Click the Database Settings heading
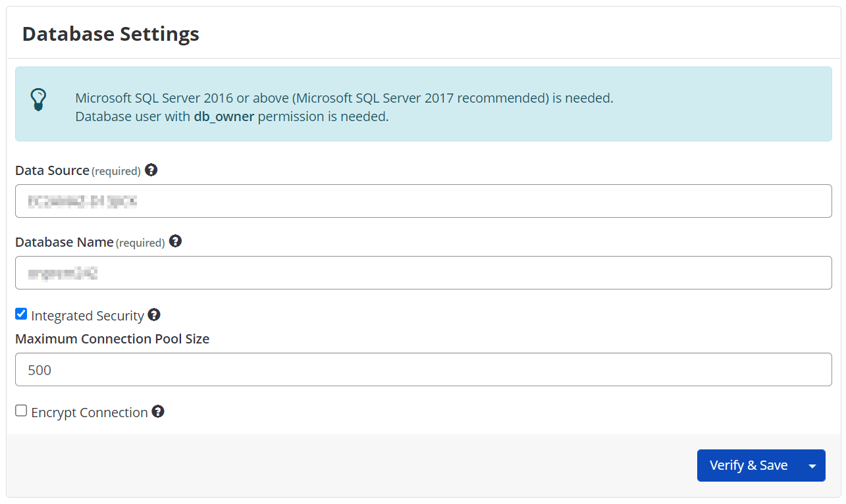 tap(110, 34)
